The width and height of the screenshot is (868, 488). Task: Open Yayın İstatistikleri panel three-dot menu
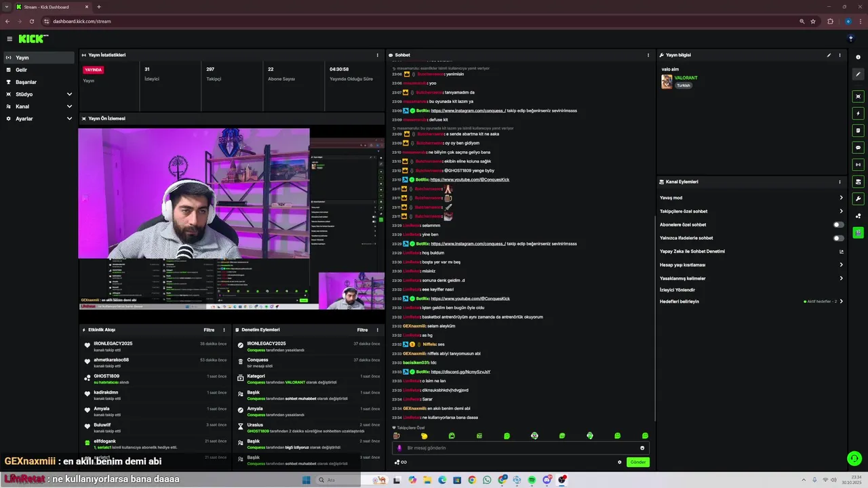click(378, 55)
